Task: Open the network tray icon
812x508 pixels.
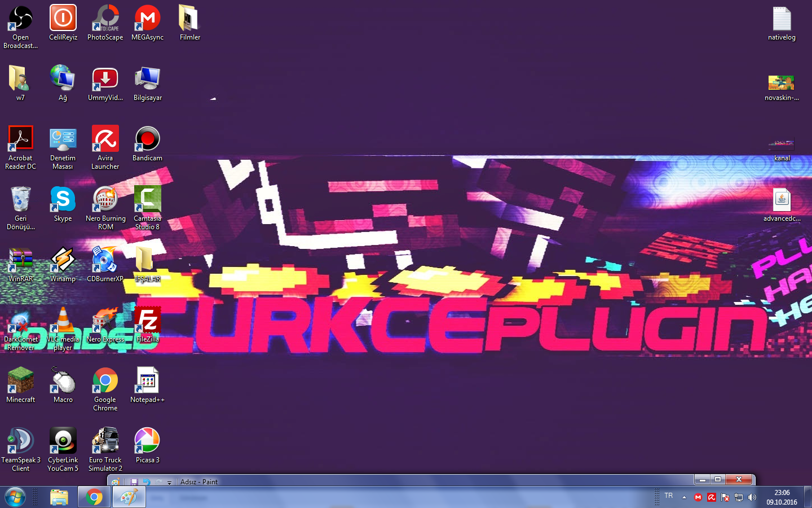Action: [x=739, y=497]
